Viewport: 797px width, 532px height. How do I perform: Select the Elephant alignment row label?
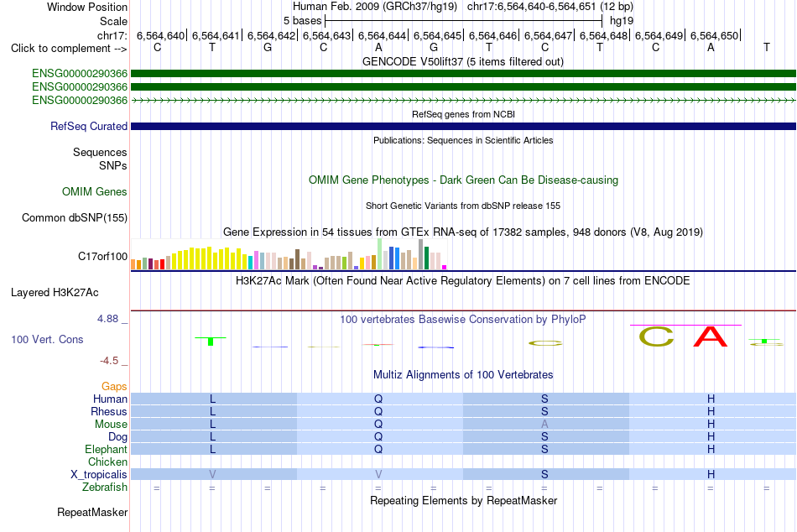(106, 449)
